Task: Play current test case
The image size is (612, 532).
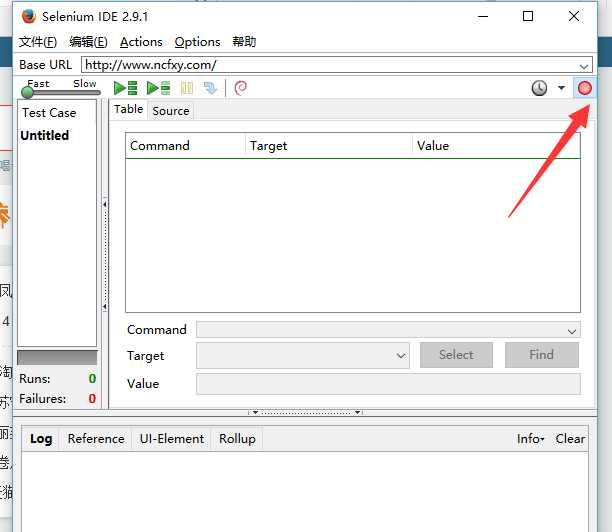Action: tap(158, 88)
